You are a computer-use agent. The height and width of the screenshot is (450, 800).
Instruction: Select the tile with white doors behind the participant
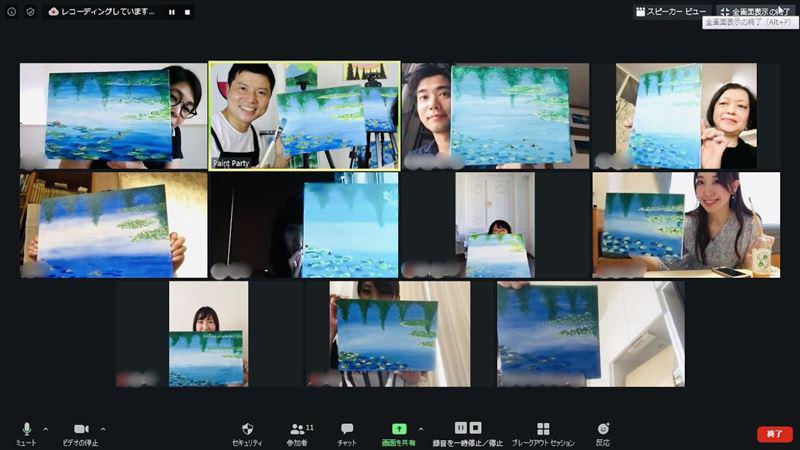tap(495, 225)
